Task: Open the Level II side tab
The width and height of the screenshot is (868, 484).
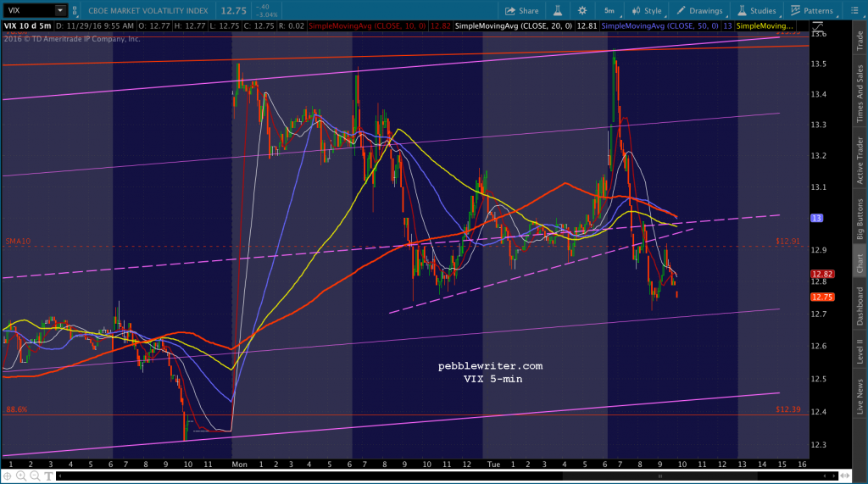Action: (860, 353)
